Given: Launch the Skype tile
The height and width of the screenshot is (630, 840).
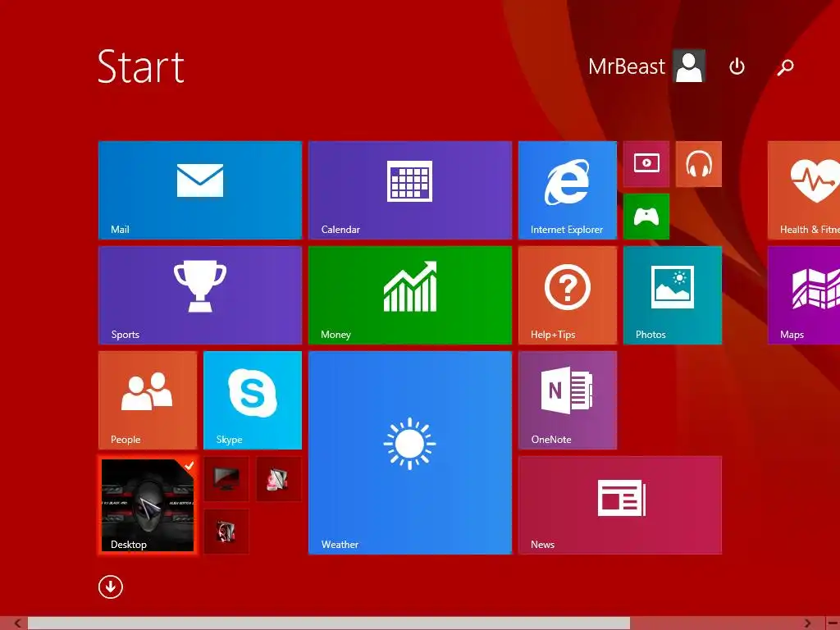Looking at the screenshot, I should point(253,400).
